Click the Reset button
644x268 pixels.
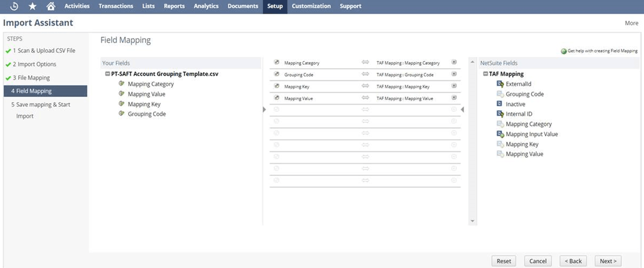click(x=504, y=261)
